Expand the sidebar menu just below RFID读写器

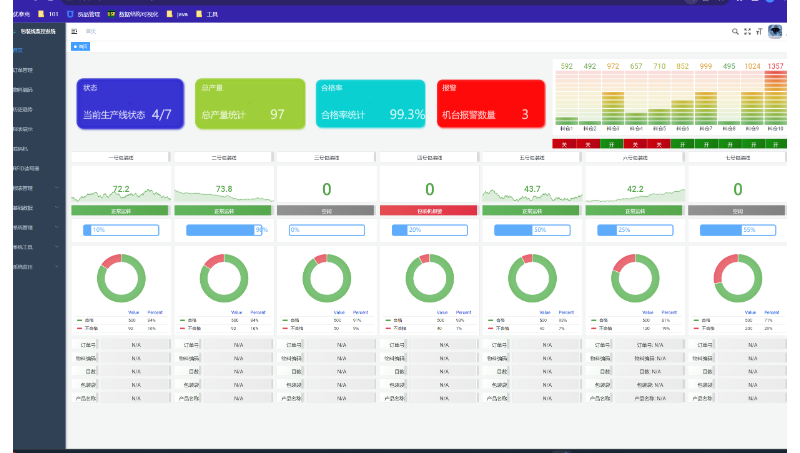coord(37,188)
